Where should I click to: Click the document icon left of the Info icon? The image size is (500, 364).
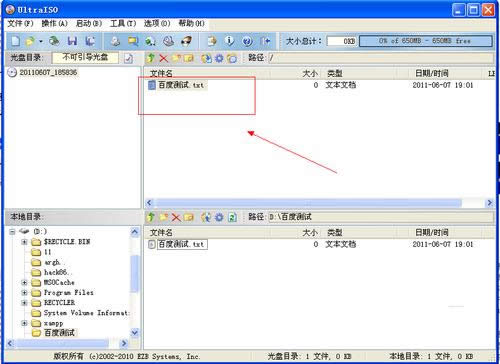[x=212, y=41]
